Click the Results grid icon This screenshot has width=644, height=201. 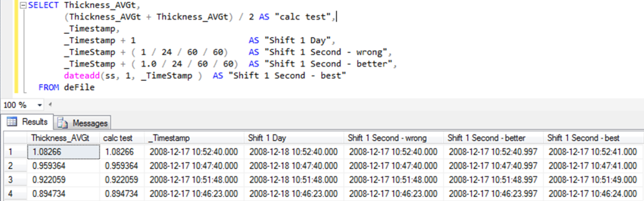click(12, 122)
